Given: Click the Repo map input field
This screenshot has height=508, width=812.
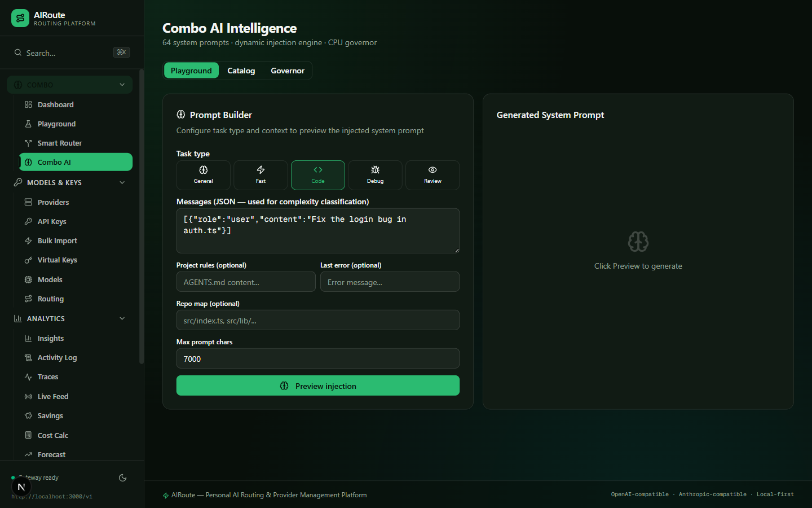Looking at the screenshot, I should click(x=318, y=320).
